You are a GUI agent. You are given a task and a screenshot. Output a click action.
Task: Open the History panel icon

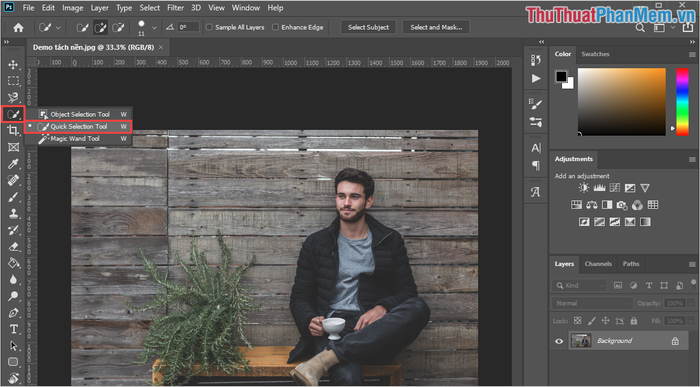pos(536,60)
